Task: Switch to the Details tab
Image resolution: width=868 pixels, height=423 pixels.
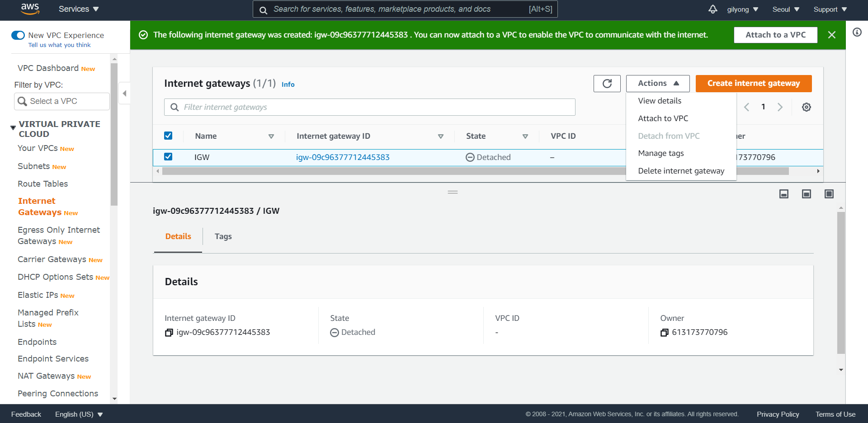Action: 178,236
